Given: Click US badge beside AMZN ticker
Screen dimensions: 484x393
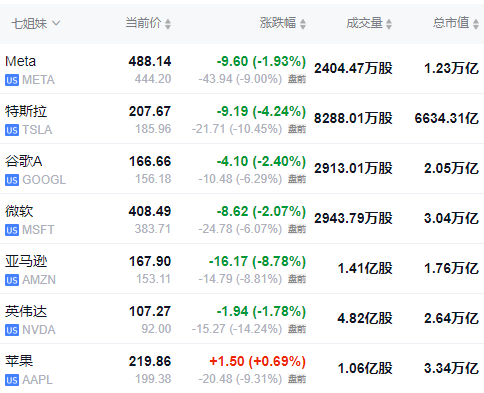Looking at the screenshot, I should (x=12, y=280).
